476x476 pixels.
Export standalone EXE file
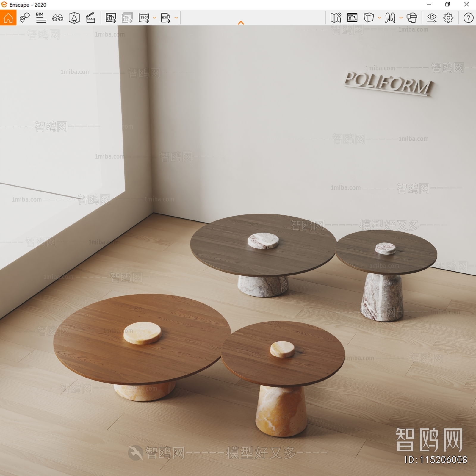point(165,18)
